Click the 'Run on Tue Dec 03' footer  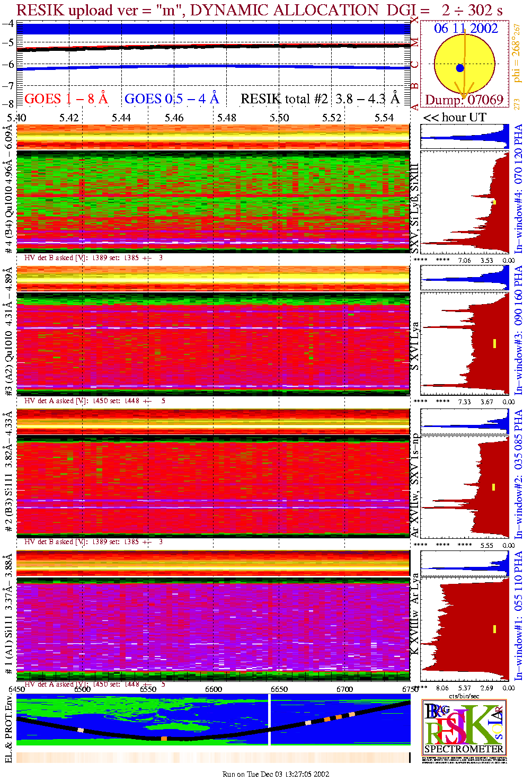tap(276, 774)
